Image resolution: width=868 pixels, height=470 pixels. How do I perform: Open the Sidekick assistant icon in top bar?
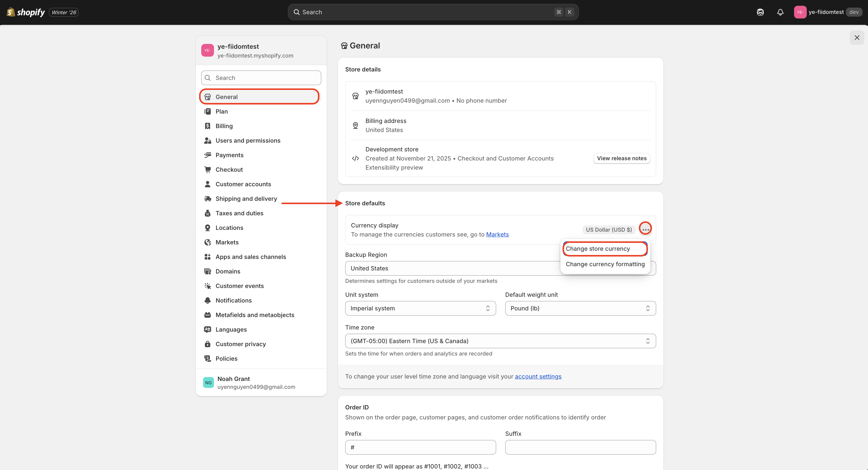pos(760,12)
